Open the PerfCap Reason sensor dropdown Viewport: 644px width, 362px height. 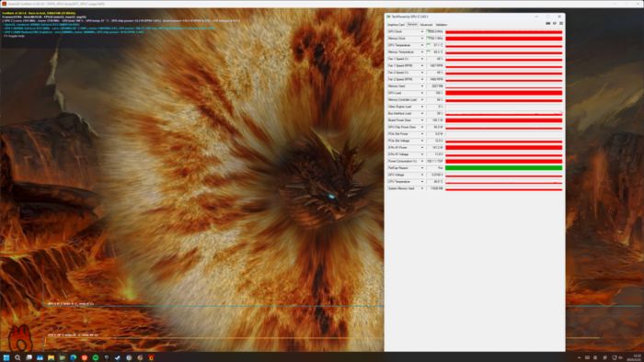pyautogui.click(x=421, y=168)
